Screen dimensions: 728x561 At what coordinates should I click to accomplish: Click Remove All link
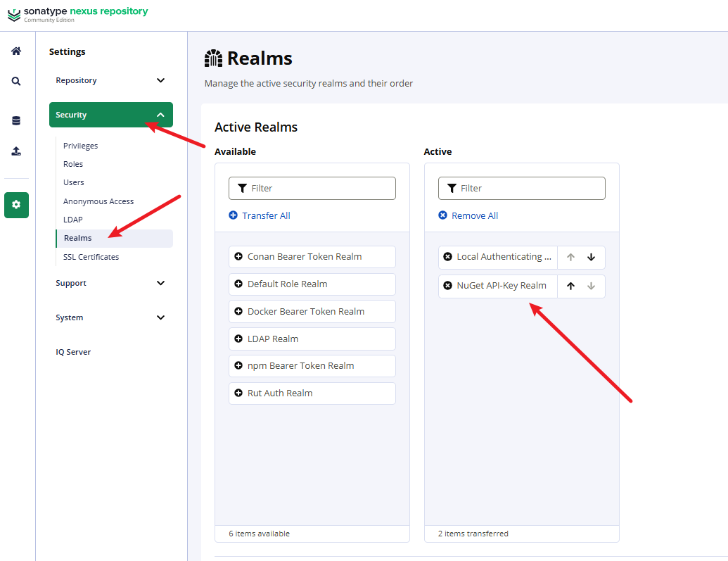point(468,215)
